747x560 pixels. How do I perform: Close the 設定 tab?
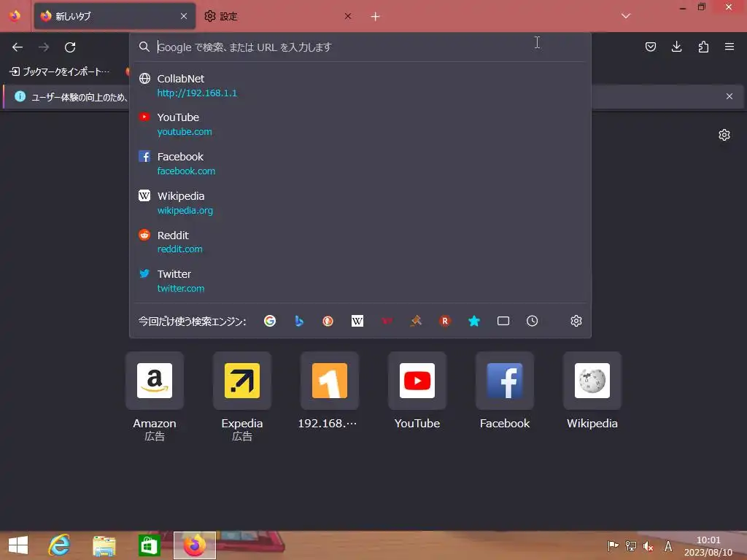pyautogui.click(x=348, y=16)
